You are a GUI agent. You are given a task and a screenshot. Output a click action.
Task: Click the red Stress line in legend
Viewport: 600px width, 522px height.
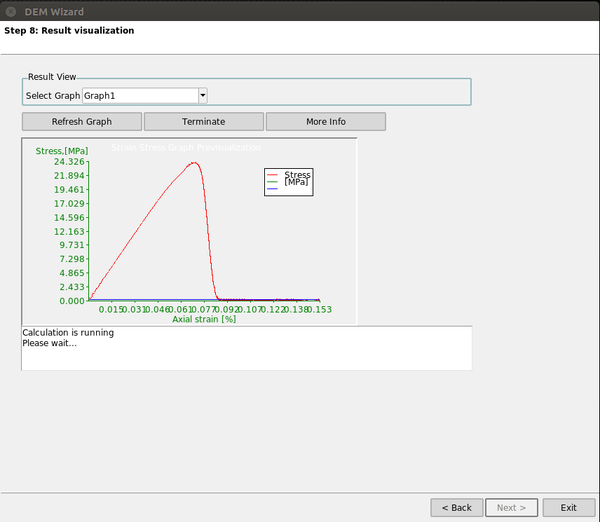click(x=271, y=174)
